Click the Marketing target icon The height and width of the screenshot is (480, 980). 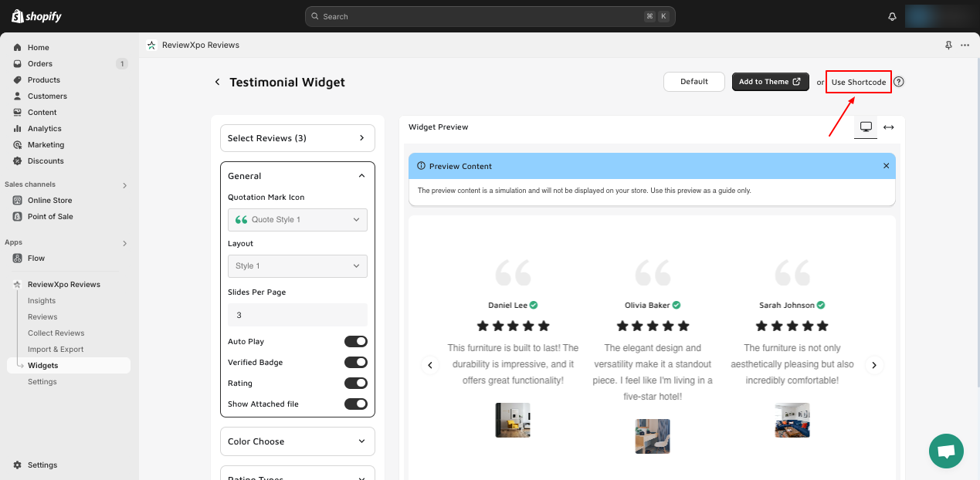[x=17, y=145]
